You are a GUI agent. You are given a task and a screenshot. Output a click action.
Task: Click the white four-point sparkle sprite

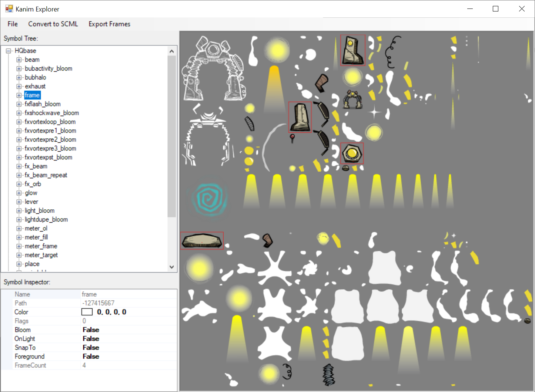[x=374, y=112]
